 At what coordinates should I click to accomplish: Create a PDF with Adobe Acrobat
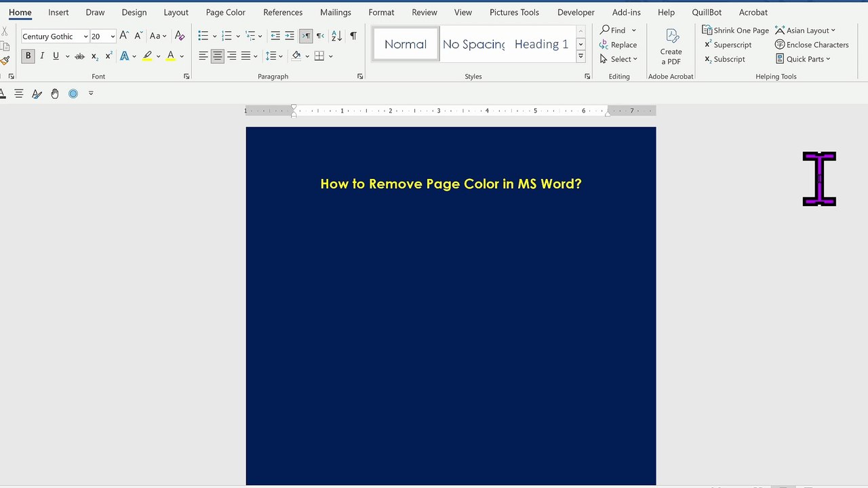tap(671, 46)
